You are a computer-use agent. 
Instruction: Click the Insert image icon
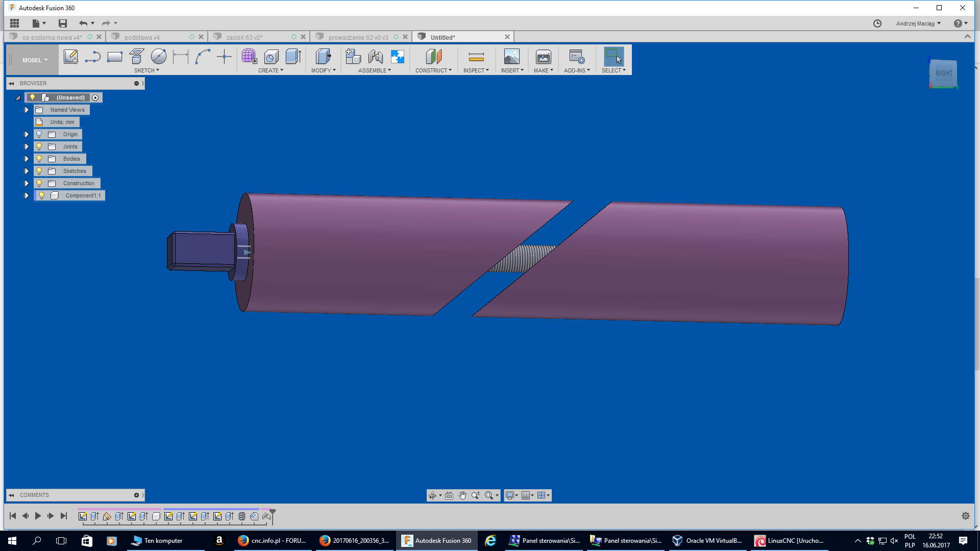click(x=511, y=57)
